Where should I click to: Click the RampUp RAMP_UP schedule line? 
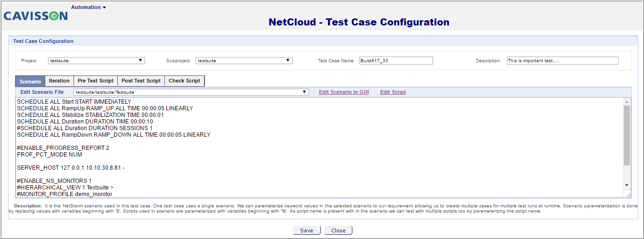[x=105, y=108]
